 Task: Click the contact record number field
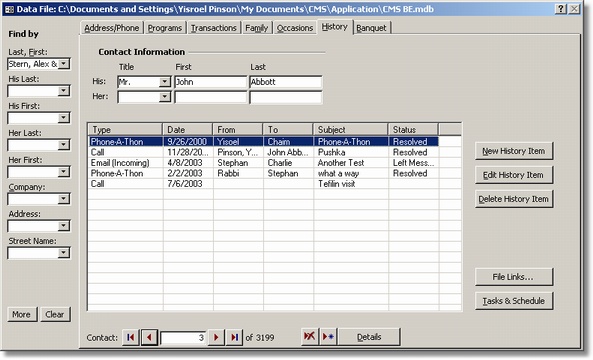(x=183, y=337)
